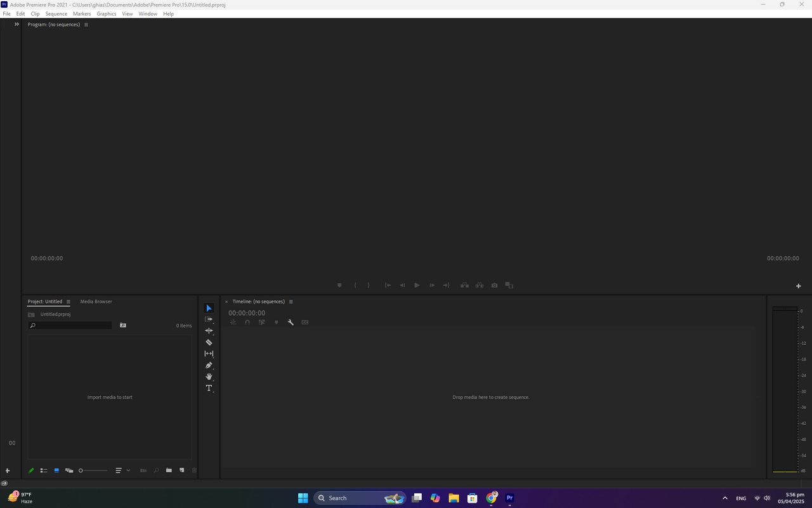Click the Windows Start button

[303, 498]
